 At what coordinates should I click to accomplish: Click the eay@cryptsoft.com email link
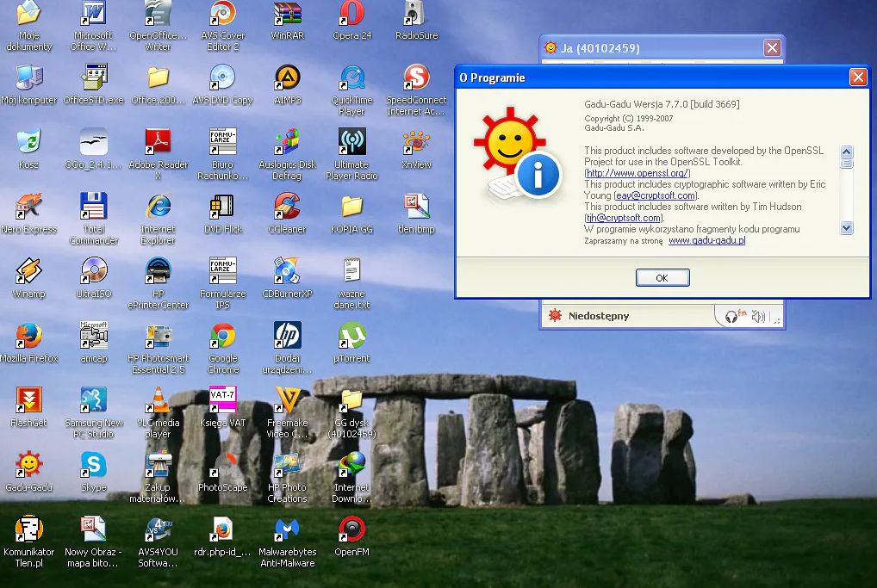[x=656, y=195]
